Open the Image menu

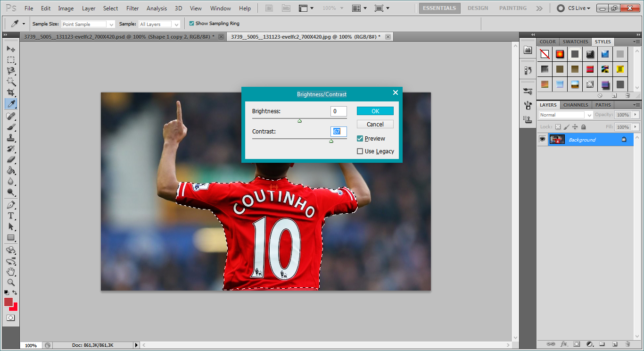coord(66,8)
